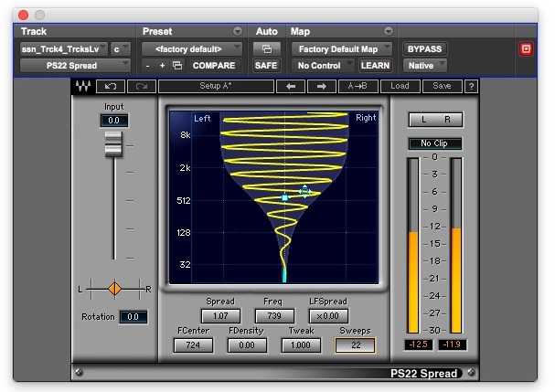Viewport: 555px width, 392px height.
Task: Click the Save button
Action: coord(443,86)
